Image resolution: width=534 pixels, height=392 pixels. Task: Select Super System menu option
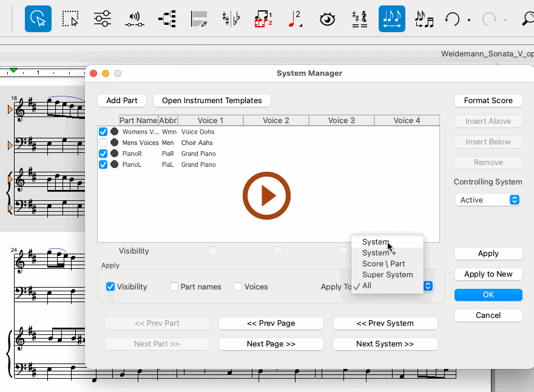387,274
